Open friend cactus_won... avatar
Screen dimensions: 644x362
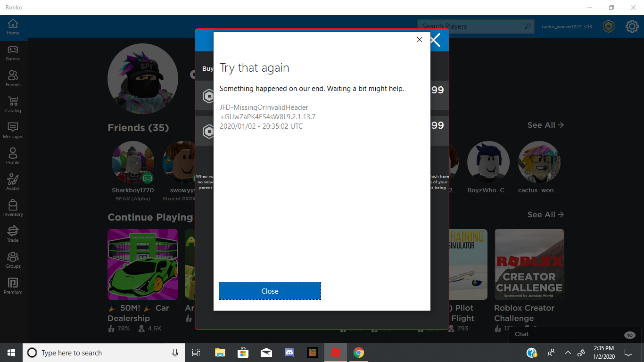coord(539,162)
